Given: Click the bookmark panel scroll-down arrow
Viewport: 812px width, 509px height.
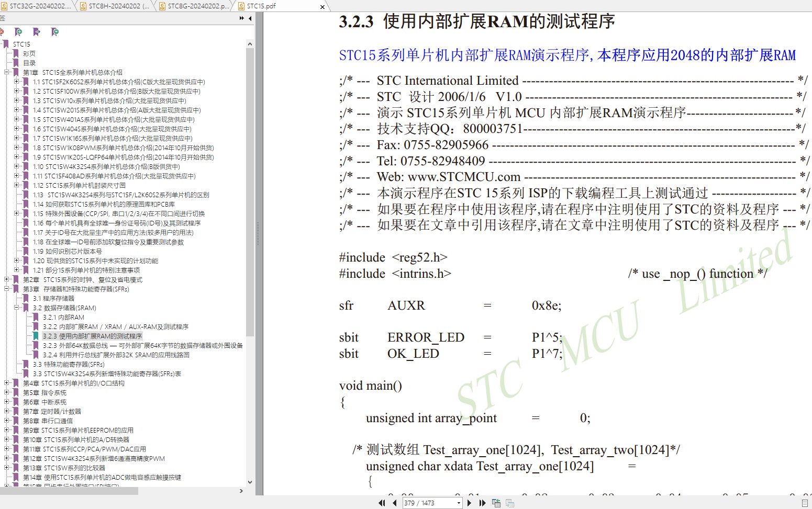Looking at the screenshot, I should (x=250, y=482).
